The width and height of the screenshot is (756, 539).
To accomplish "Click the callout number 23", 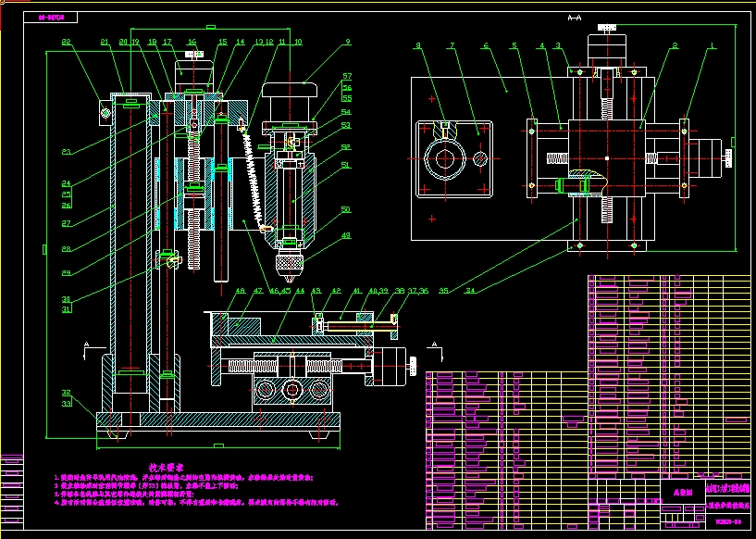I will (66, 152).
